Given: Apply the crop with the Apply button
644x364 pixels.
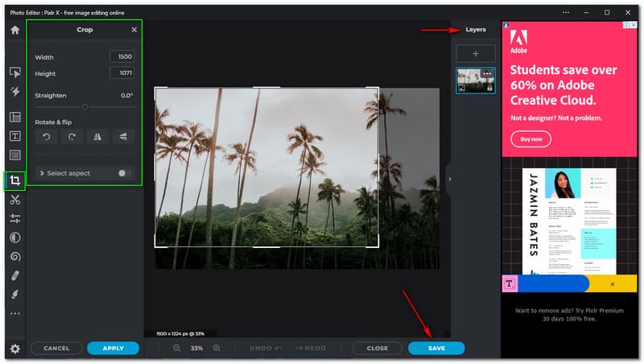Looking at the screenshot, I should (113, 348).
